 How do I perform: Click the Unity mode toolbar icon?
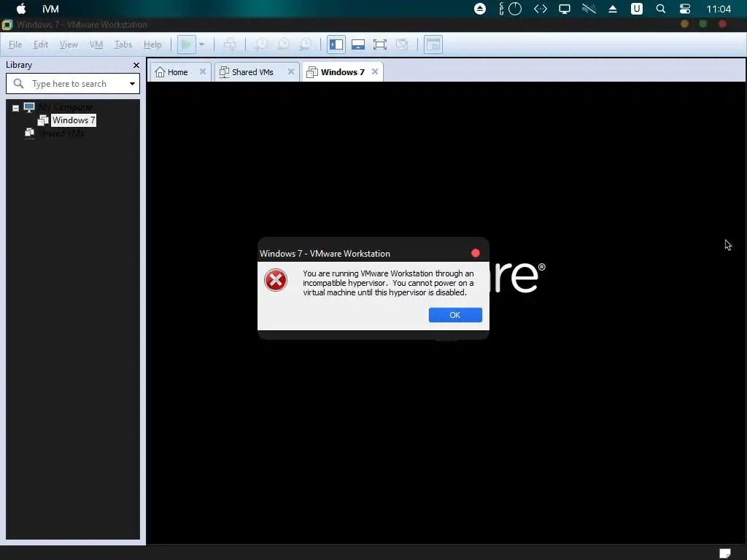tap(402, 44)
